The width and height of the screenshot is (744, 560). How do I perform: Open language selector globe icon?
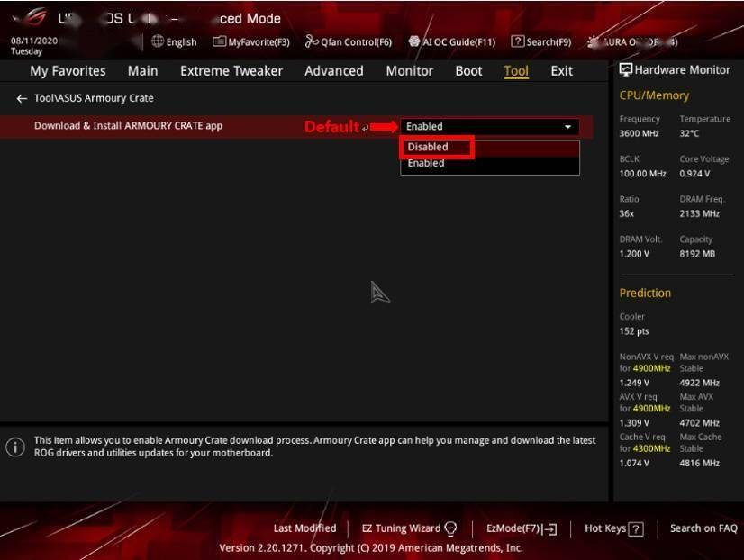point(158,41)
